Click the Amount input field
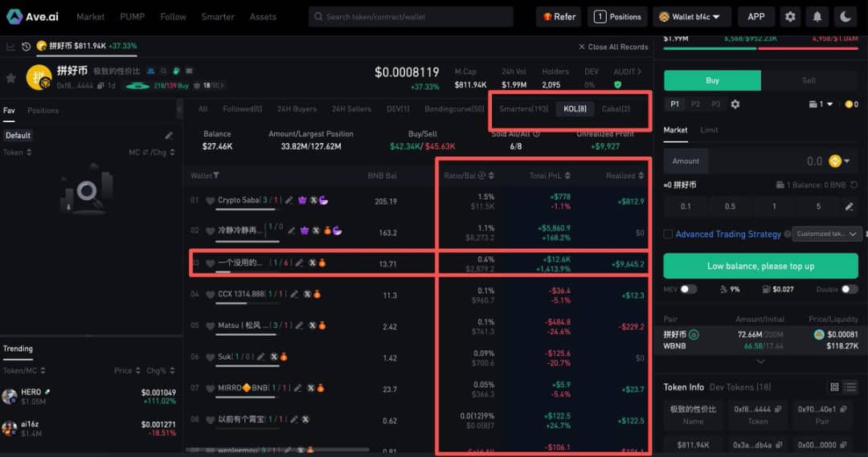 point(760,161)
